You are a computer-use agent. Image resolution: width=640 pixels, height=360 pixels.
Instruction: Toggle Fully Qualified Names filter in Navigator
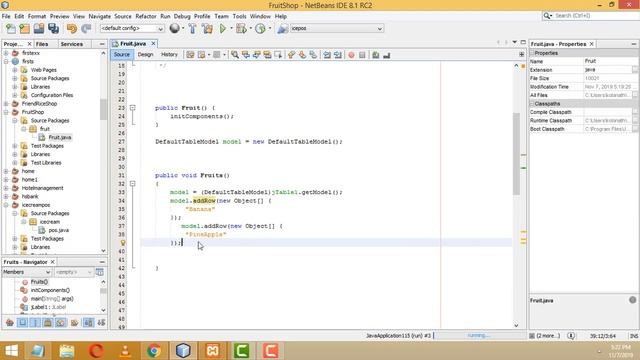[74, 323]
